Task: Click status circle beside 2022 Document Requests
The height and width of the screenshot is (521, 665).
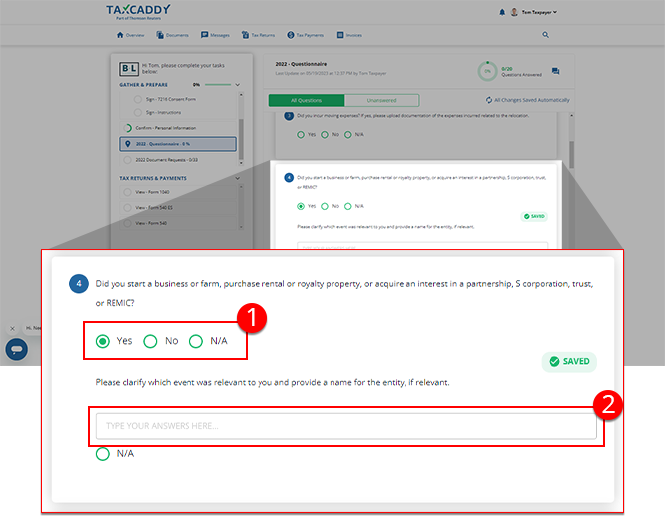Action: (127, 160)
